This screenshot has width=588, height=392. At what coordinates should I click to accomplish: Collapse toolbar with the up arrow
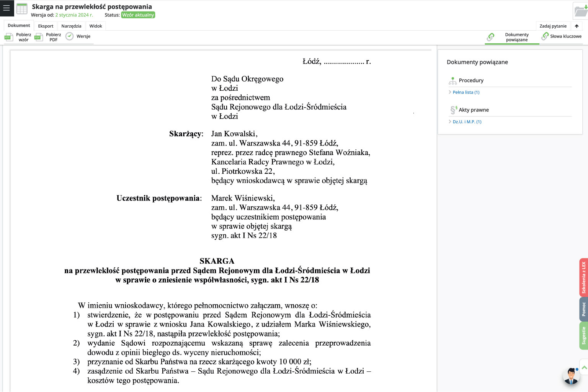coord(577,26)
